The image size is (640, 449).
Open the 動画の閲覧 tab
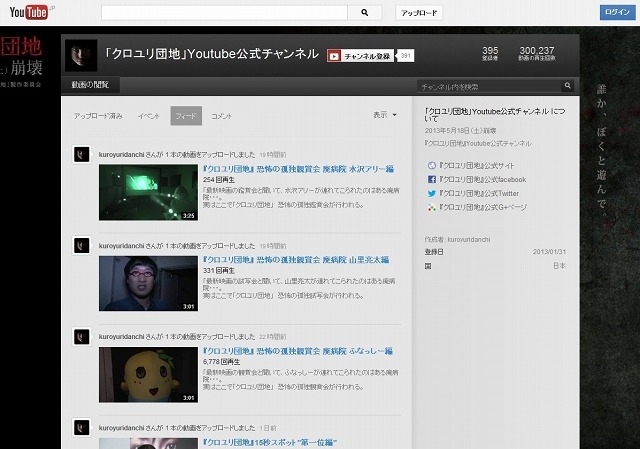(90, 85)
